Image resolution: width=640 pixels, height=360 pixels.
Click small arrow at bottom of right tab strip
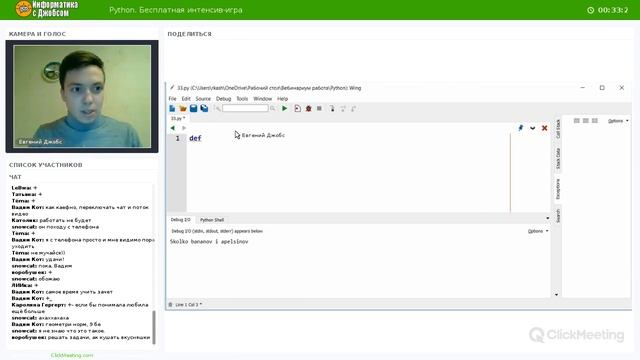[557, 294]
